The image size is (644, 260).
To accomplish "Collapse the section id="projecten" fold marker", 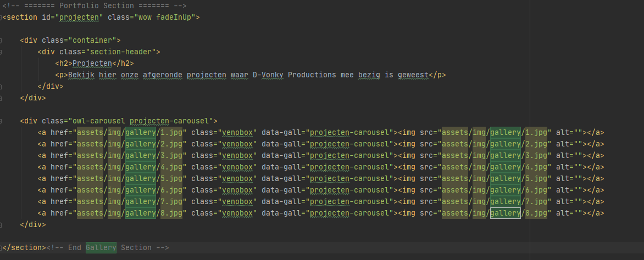I will (2, 18).
